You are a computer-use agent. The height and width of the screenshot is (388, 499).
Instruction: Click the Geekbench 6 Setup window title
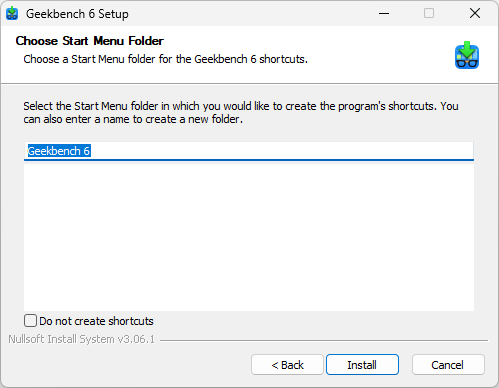click(77, 14)
